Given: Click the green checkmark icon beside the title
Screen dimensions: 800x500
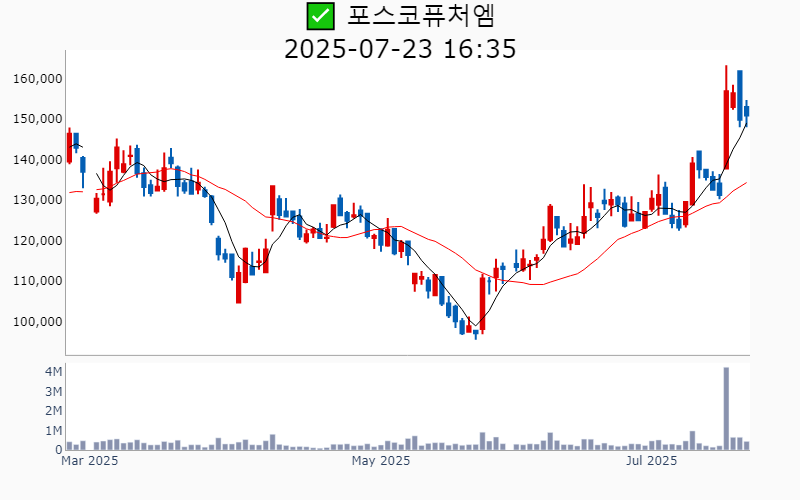Looking at the screenshot, I should click(x=320, y=16).
